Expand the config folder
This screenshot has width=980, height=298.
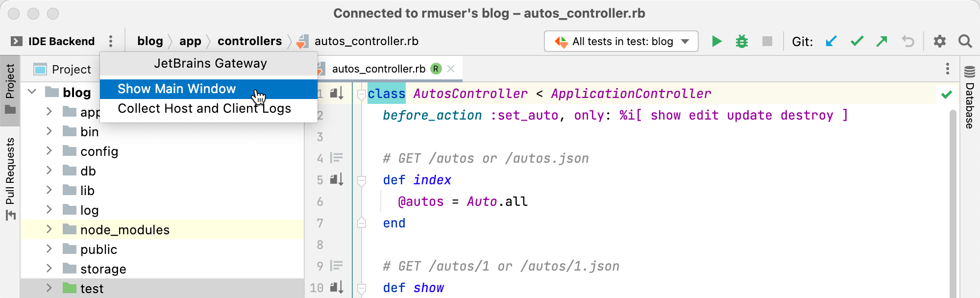tap(49, 151)
